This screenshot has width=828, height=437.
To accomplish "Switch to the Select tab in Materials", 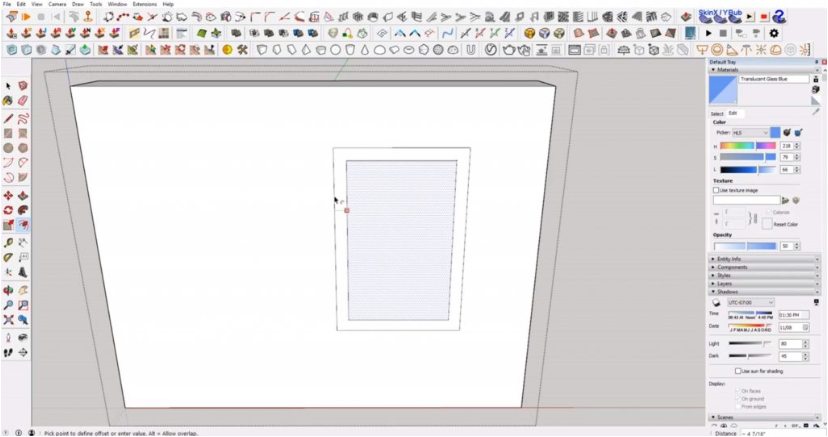I will 717,113.
